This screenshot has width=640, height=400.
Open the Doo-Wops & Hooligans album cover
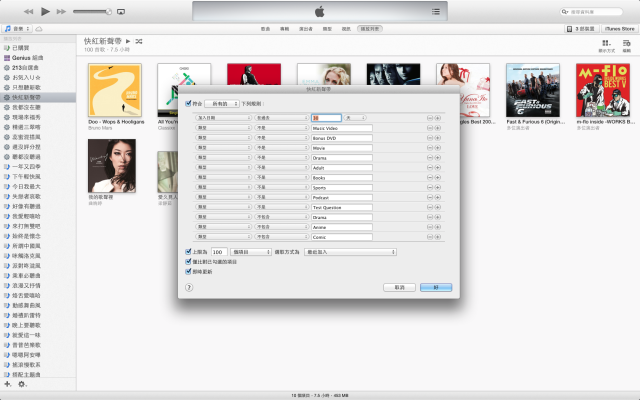(x=115, y=90)
